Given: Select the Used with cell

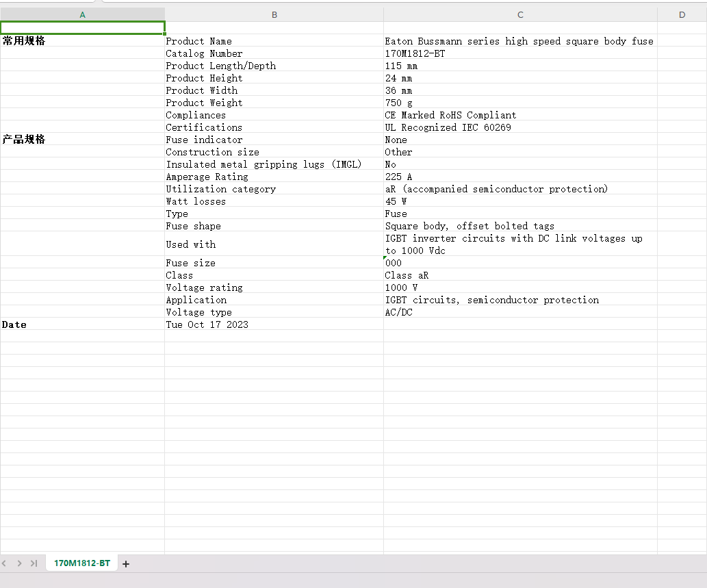Looking at the screenshot, I should (274, 244).
